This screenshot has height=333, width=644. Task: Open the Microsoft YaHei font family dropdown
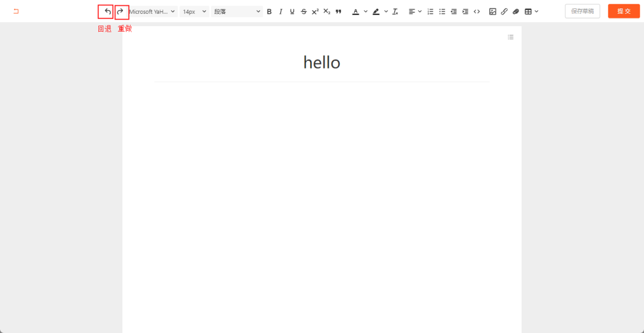point(153,11)
